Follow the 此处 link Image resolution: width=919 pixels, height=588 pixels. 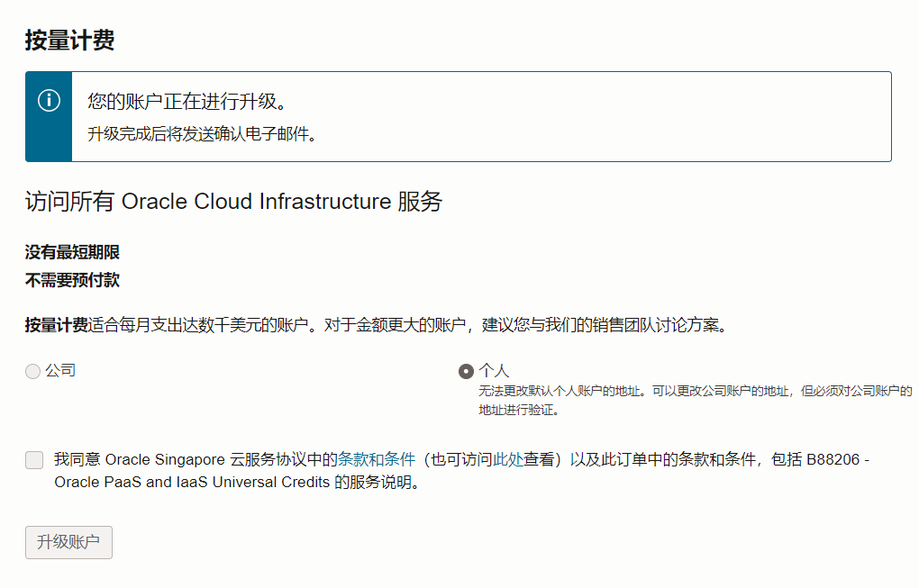pos(508,460)
